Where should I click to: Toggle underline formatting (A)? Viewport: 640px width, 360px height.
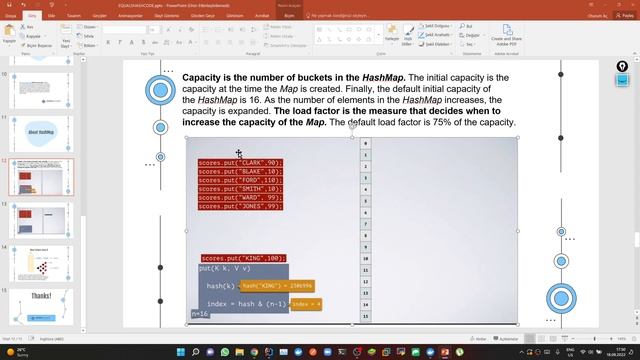tap(131, 42)
